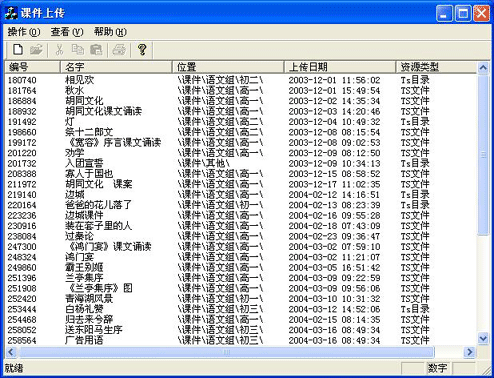The height and width of the screenshot is (378, 494).
Task: Click the vertical scrollbar down arrow
Action: 483,339
